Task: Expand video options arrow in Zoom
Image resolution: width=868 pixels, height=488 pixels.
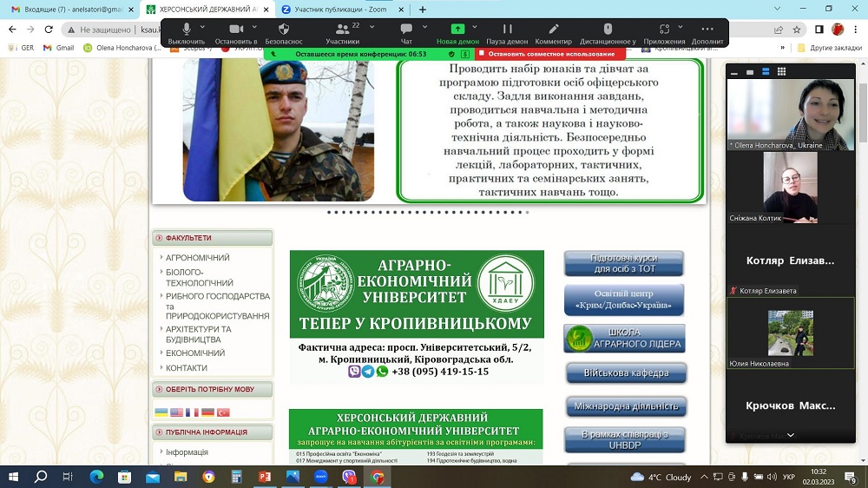Action: pyautogui.click(x=254, y=27)
